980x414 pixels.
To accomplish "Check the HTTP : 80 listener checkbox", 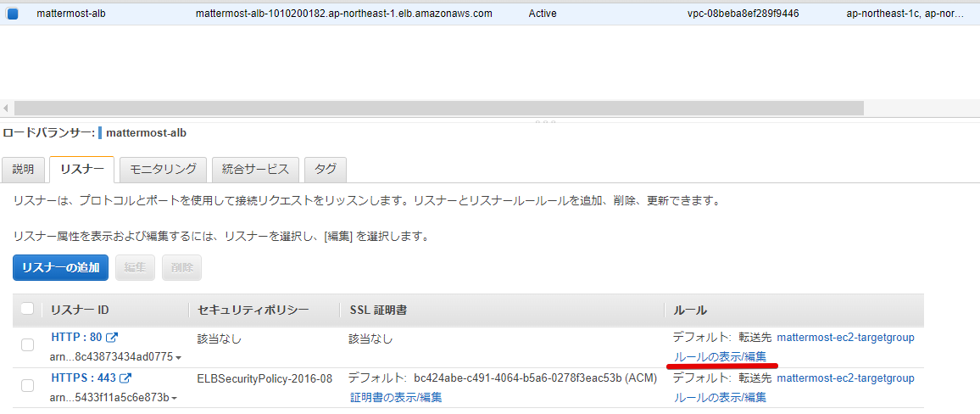I will (27, 344).
